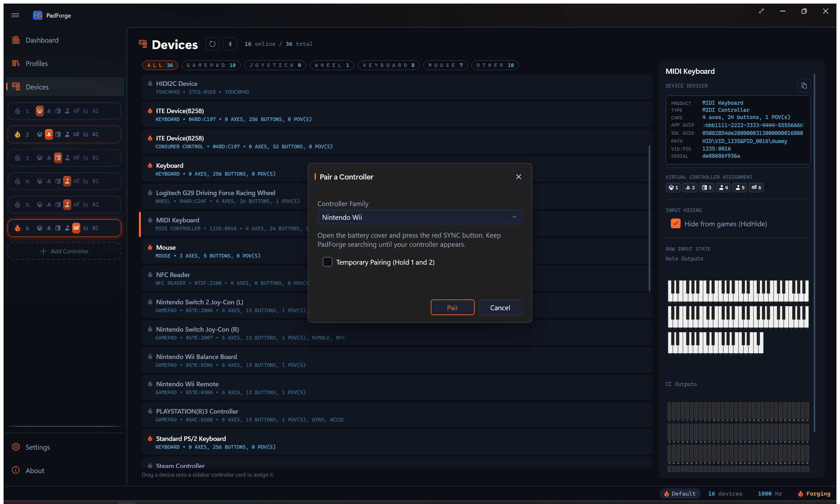Select Xbox type on controller card 1

(40, 111)
